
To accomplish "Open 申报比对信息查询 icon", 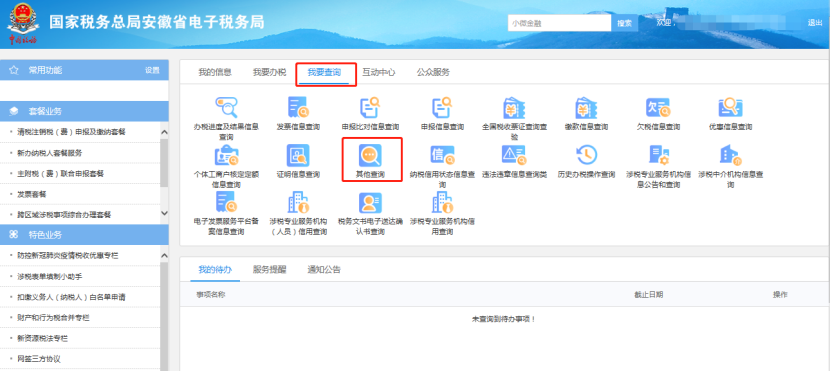I will tap(370, 108).
